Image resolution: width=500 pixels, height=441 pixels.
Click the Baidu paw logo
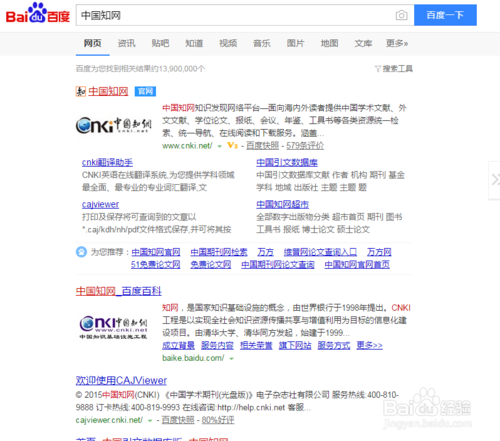[38, 13]
